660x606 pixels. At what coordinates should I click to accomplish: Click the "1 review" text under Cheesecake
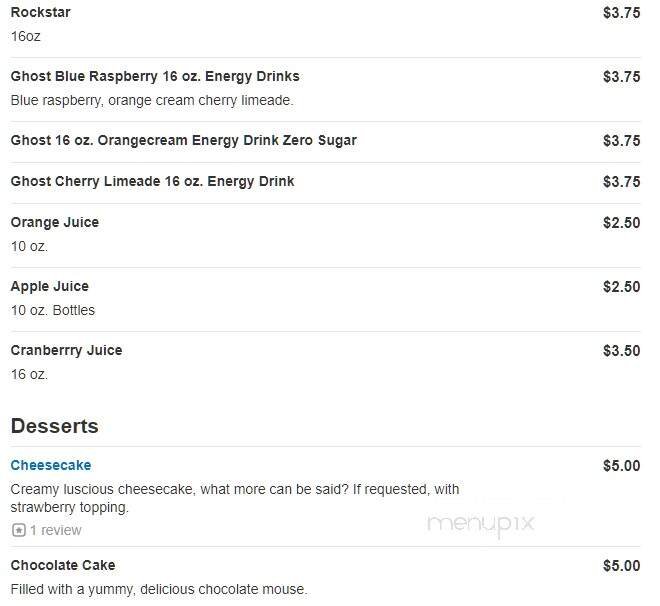(56, 530)
